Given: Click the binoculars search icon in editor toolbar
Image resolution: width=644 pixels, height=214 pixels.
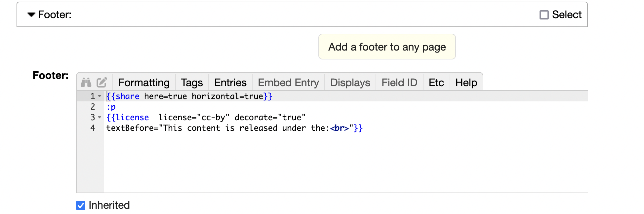Looking at the screenshot, I should point(86,82).
